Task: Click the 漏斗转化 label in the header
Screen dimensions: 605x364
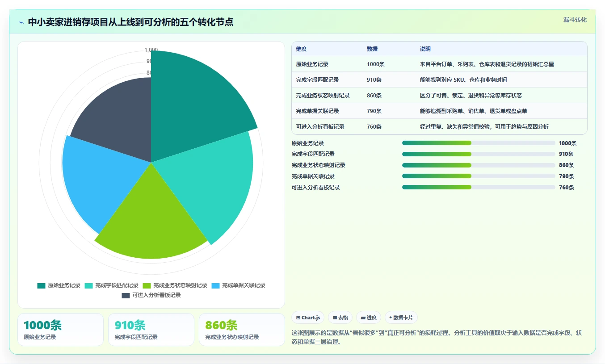Action: 575,20
